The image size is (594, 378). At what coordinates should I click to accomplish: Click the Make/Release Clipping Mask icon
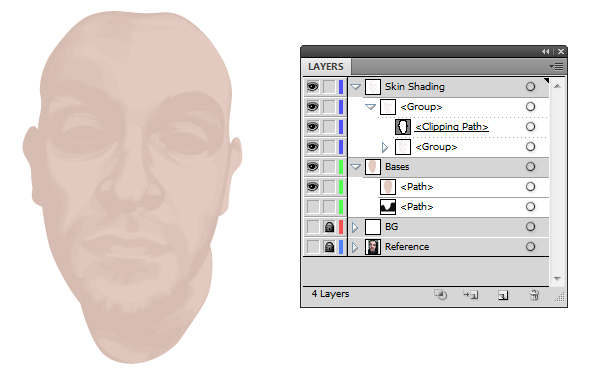click(441, 295)
